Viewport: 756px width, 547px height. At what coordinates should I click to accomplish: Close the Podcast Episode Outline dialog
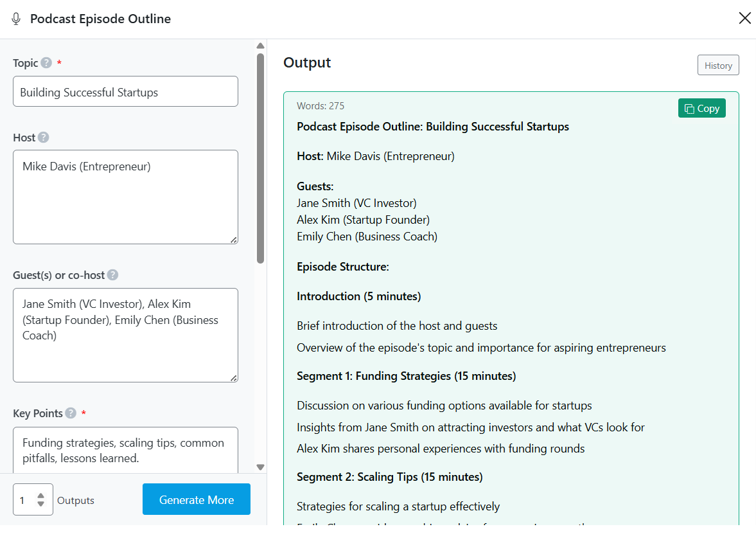pos(744,18)
